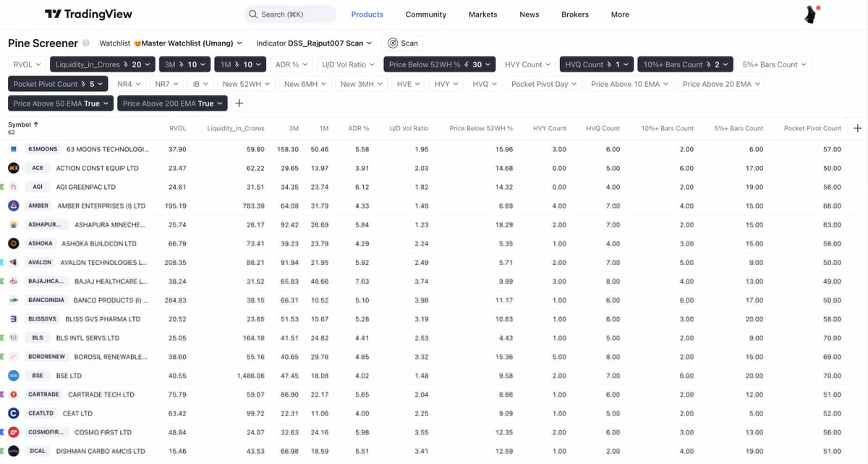Click the 63MOONS stock logo
868x464 pixels.
13,149
